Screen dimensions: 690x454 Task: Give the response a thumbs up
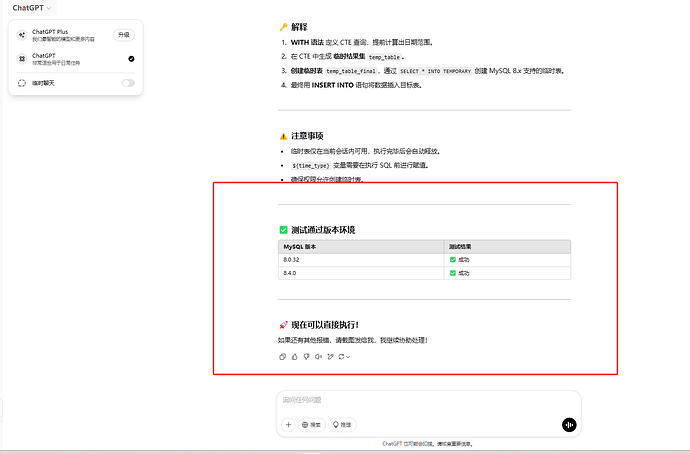(x=294, y=357)
